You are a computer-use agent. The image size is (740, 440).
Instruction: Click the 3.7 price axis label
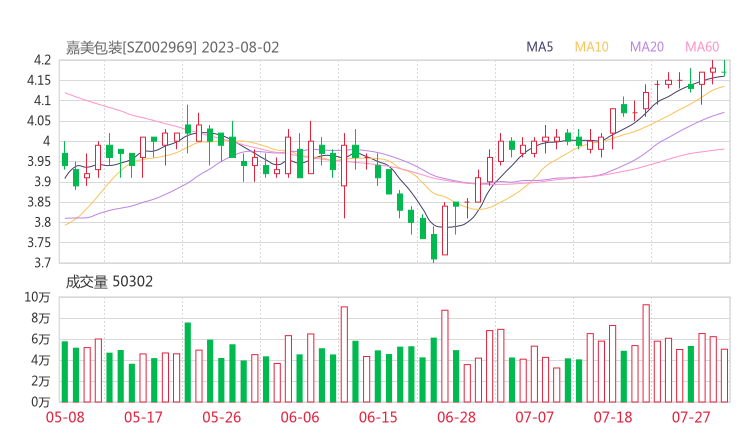point(42,263)
